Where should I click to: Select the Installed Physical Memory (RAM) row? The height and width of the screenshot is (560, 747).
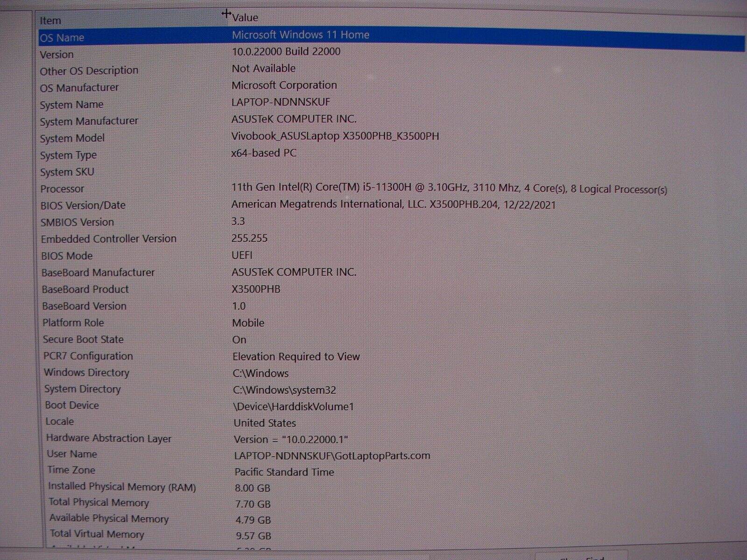click(122, 487)
